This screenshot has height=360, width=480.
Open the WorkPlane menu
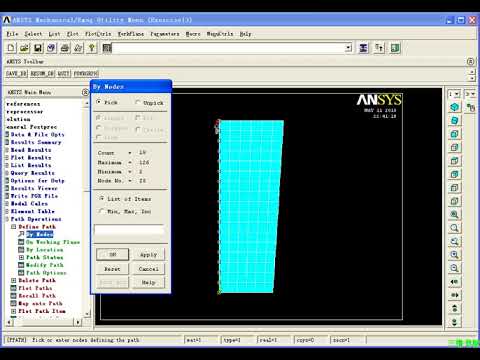click(131, 34)
